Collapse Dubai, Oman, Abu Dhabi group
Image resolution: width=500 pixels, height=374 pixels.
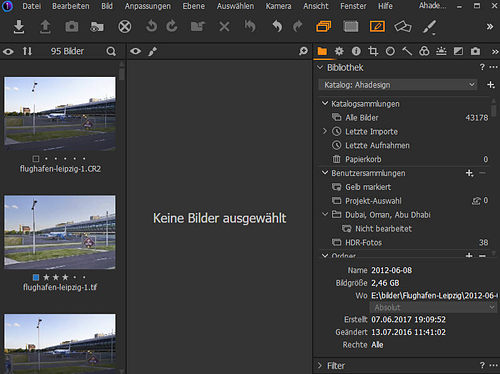(x=325, y=214)
